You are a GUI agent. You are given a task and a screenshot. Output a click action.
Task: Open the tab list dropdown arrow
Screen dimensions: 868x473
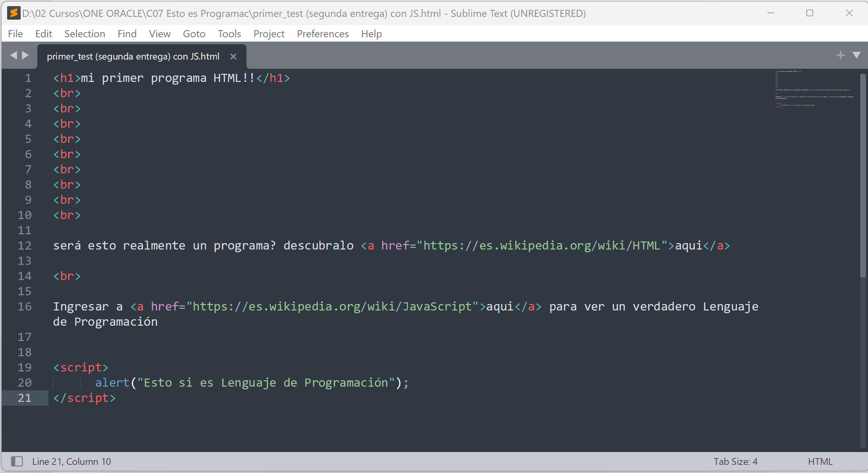tap(857, 55)
